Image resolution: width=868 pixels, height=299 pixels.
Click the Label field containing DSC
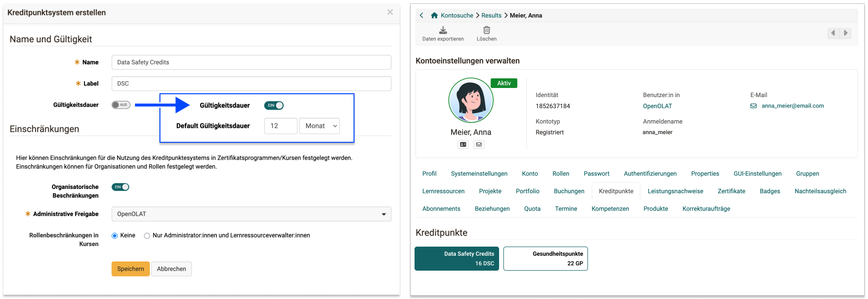[x=251, y=84]
